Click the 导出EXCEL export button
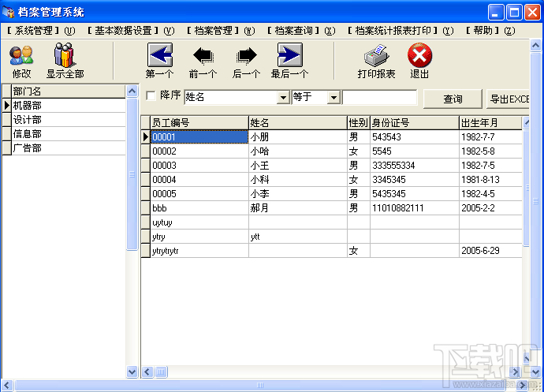 tap(509, 99)
